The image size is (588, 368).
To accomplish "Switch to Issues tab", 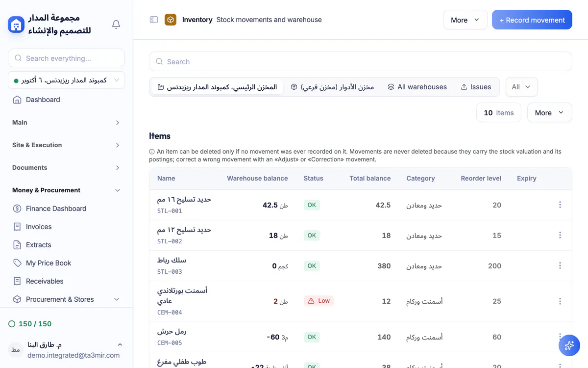I will (476, 87).
